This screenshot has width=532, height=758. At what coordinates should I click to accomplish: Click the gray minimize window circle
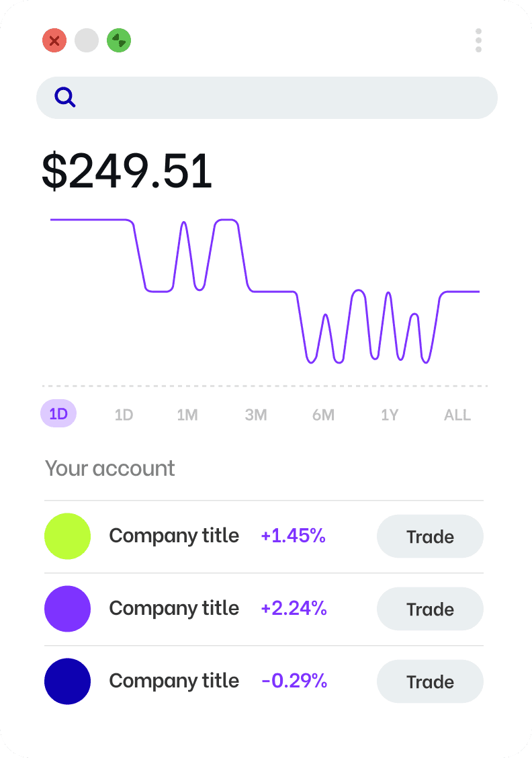click(x=87, y=40)
